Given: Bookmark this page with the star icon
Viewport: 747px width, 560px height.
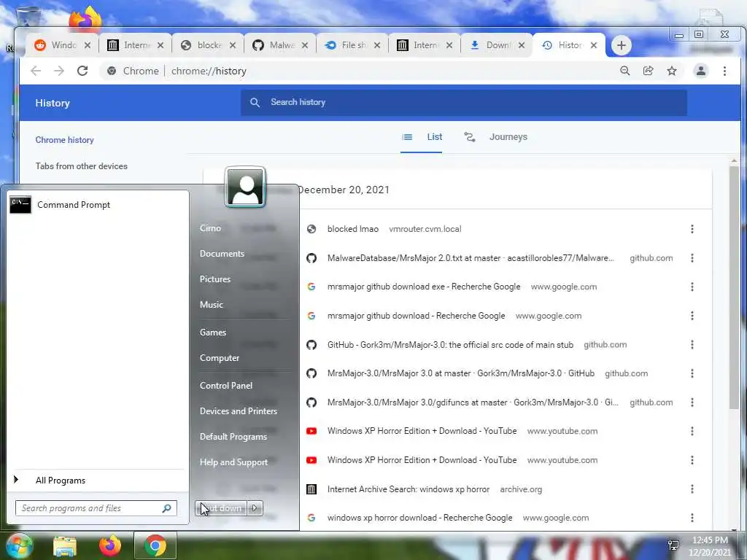Looking at the screenshot, I should click(x=672, y=71).
